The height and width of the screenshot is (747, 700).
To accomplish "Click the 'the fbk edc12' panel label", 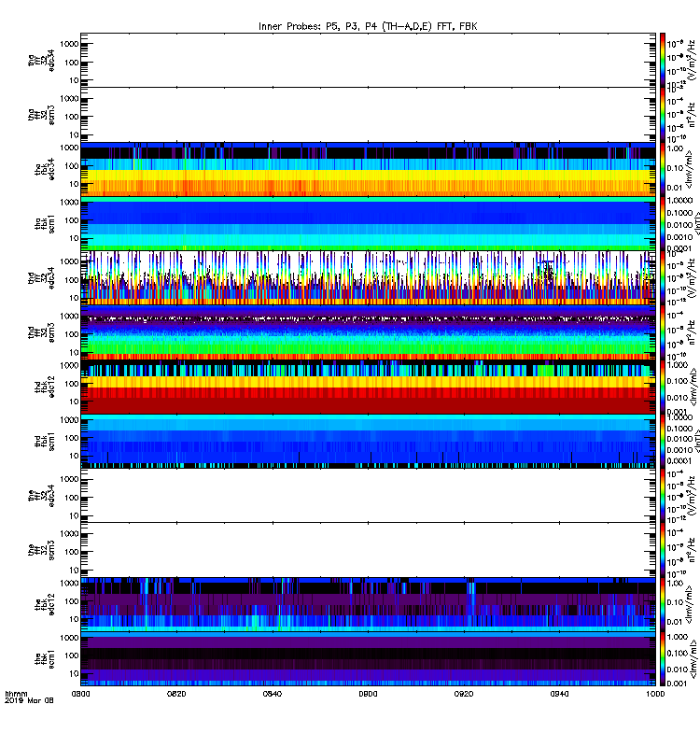I will (45, 604).
